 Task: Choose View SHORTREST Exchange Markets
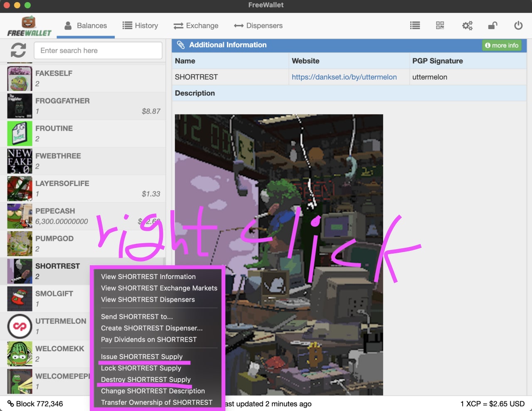tap(159, 288)
